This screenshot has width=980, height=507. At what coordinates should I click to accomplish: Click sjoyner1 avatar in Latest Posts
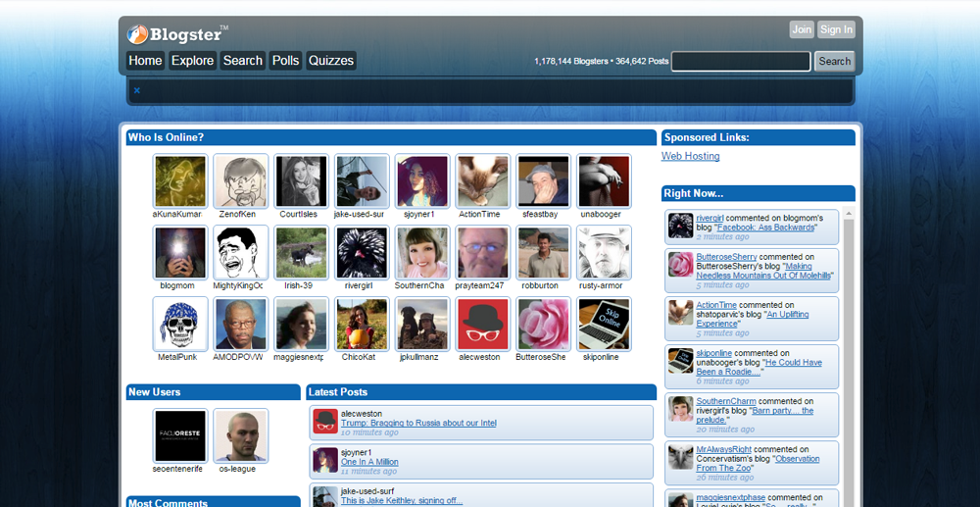click(325, 461)
